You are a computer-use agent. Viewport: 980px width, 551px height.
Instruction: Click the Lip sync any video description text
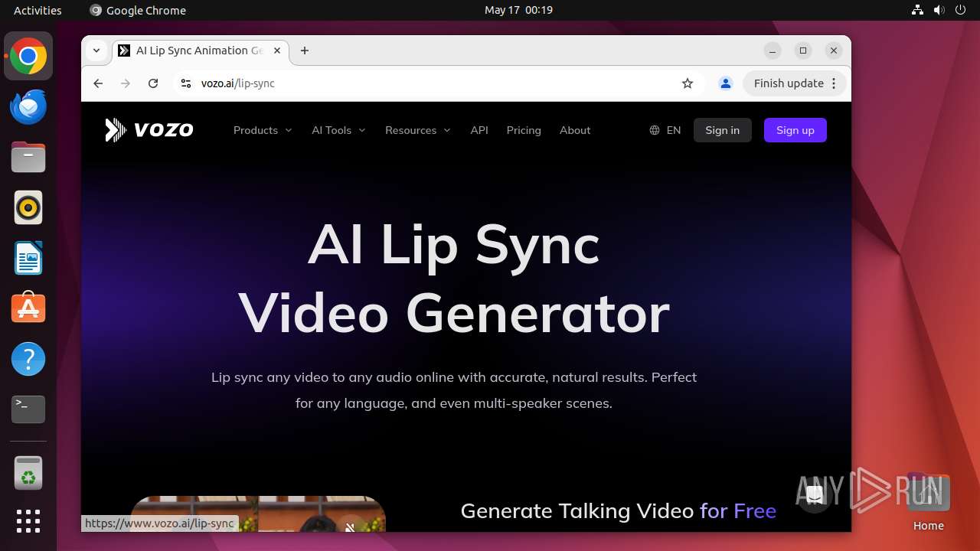(x=454, y=390)
